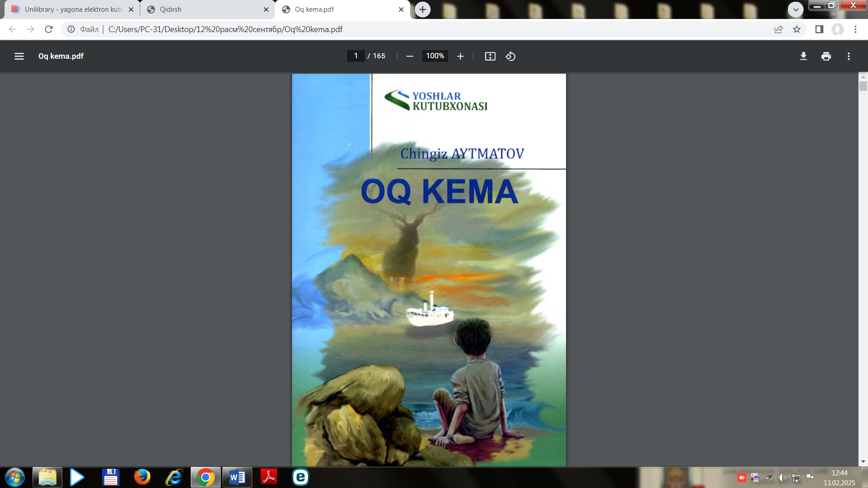Open the PDF sidebar menu icon
The width and height of the screenshot is (868, 488).
(x=19, y=56)
